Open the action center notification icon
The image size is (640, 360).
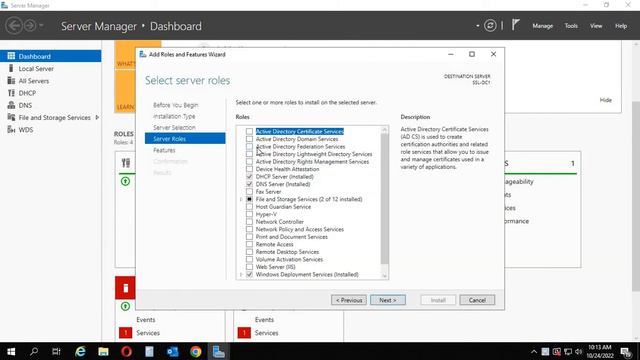pyautogui.click(x=626, y=352)
